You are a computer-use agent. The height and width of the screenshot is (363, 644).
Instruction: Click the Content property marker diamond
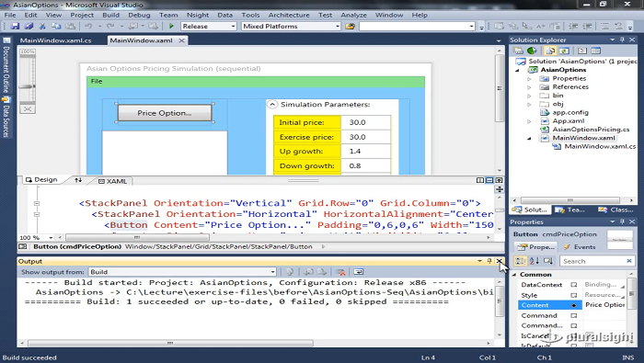(x=574, y=305)
